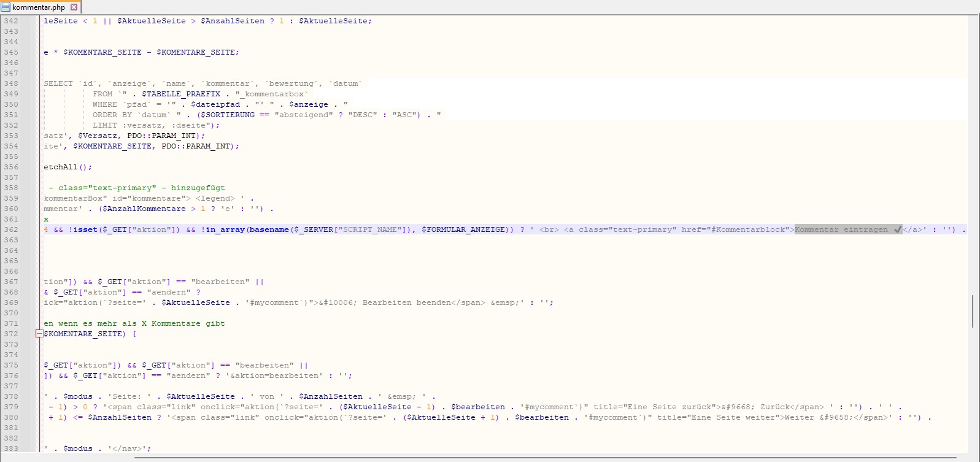Collapse the code block at line 372
Screen dimensions: 980x462
click(39, 334)
